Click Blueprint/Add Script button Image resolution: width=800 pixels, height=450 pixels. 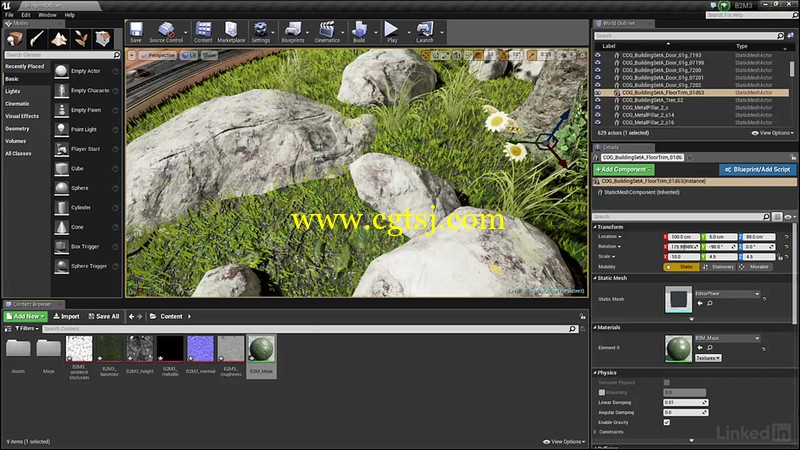(x=758, y=169)
